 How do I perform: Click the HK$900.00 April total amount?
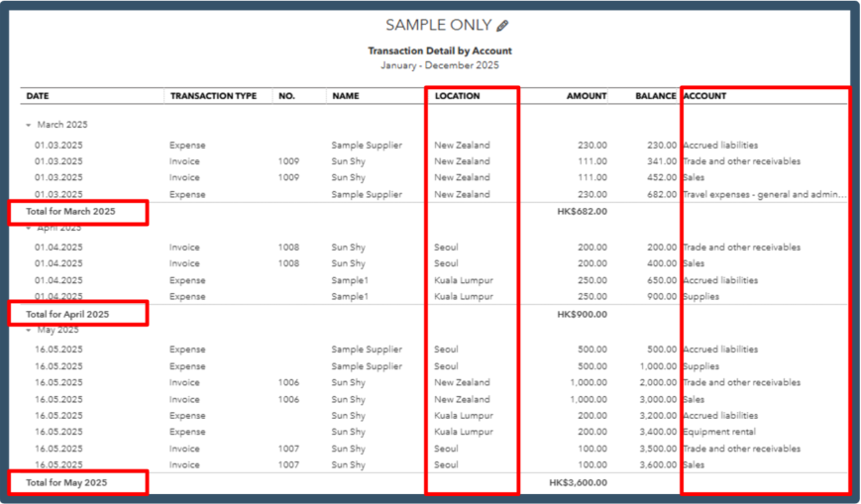click(582, 314)
